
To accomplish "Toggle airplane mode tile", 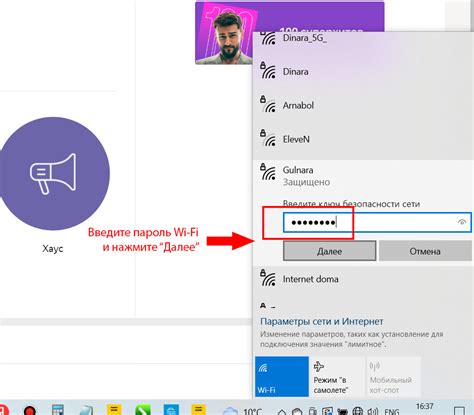I will pos(337,376).
